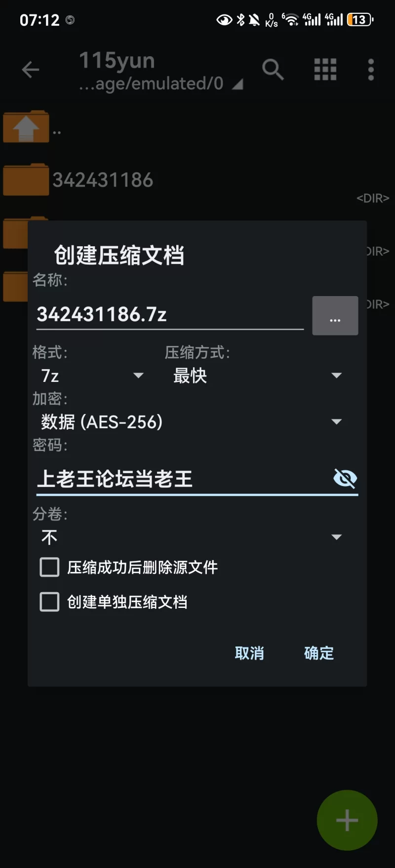The height and width of the screenshot is (868, 395).
Task: Click the 取消 cancel button
Action: 249,653
